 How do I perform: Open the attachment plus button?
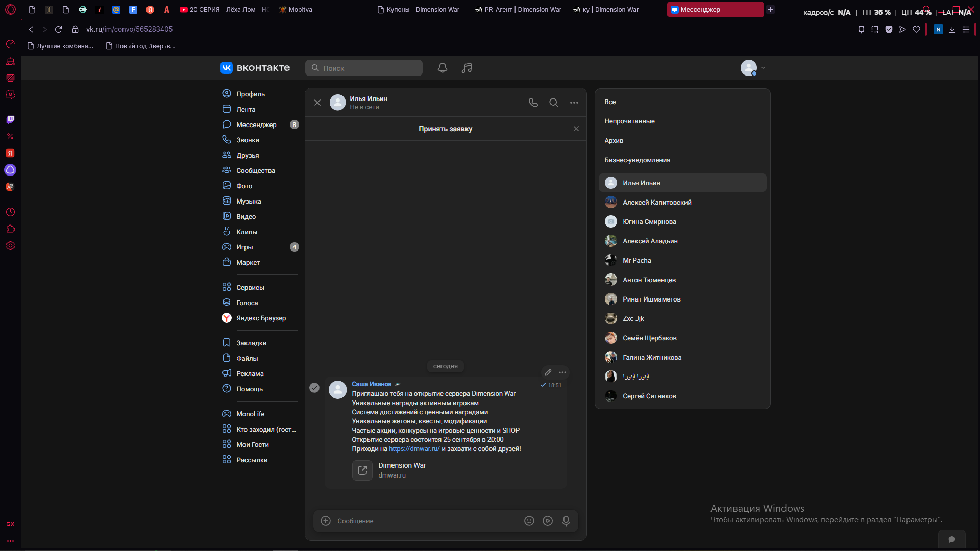326,521
